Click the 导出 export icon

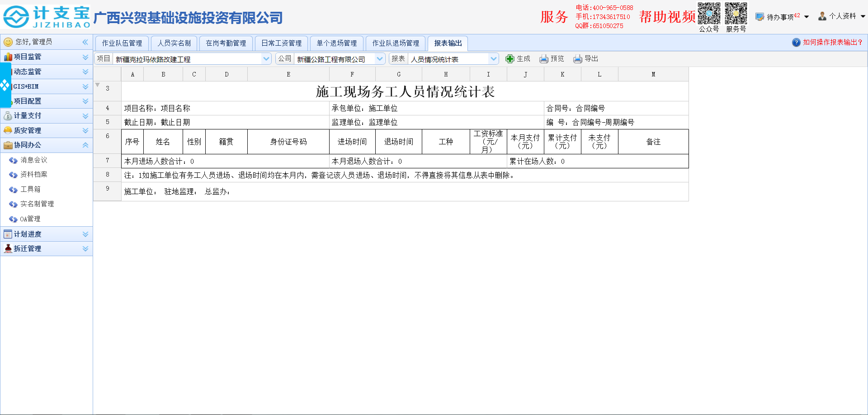(x=578, y=59)
